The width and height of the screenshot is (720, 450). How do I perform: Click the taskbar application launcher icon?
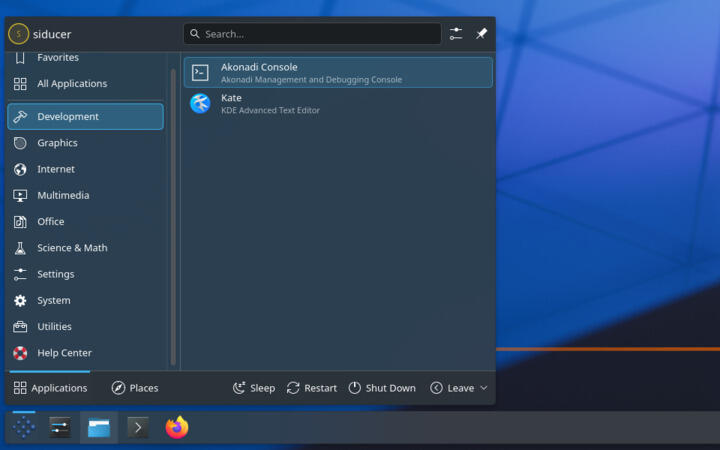coord(24,428)
